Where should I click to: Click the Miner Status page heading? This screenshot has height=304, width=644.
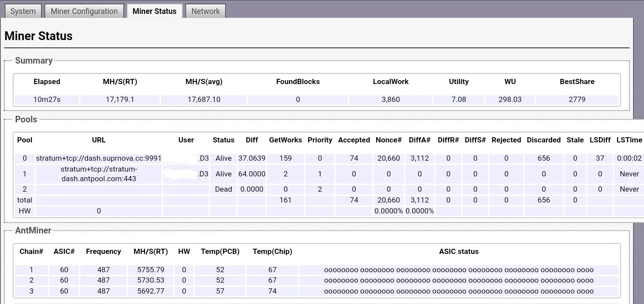(38, 36)
